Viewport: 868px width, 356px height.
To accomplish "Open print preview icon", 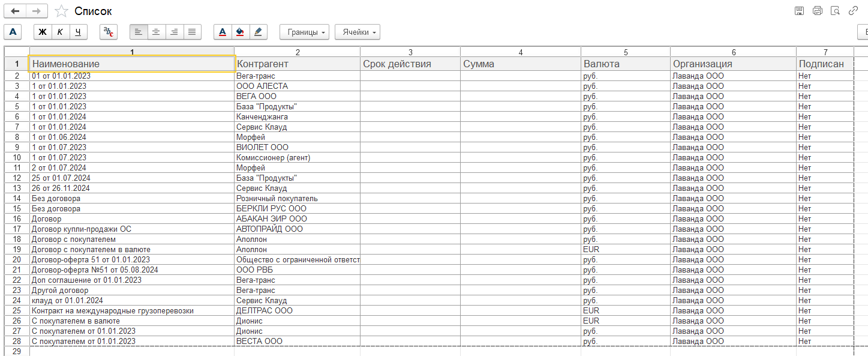I will click(835, 11).
